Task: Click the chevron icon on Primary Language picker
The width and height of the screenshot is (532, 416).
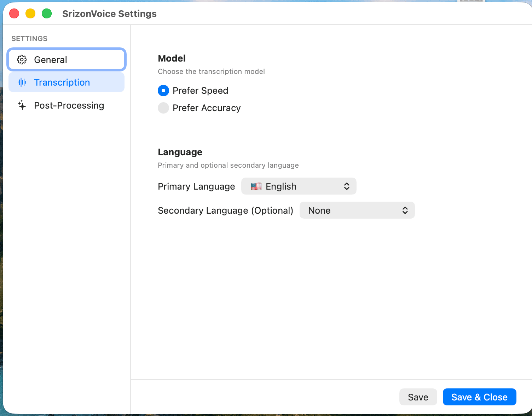Action: click(x=347, y=186)
